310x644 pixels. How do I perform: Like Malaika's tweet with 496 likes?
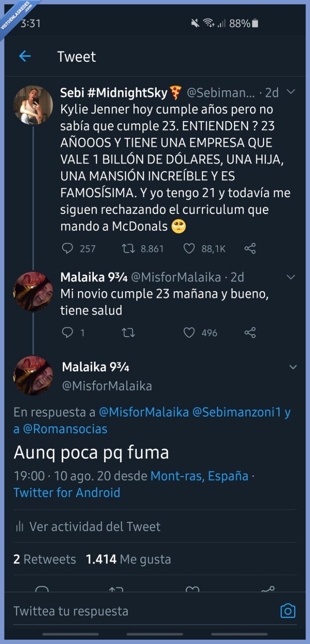[x=189, y=332]
